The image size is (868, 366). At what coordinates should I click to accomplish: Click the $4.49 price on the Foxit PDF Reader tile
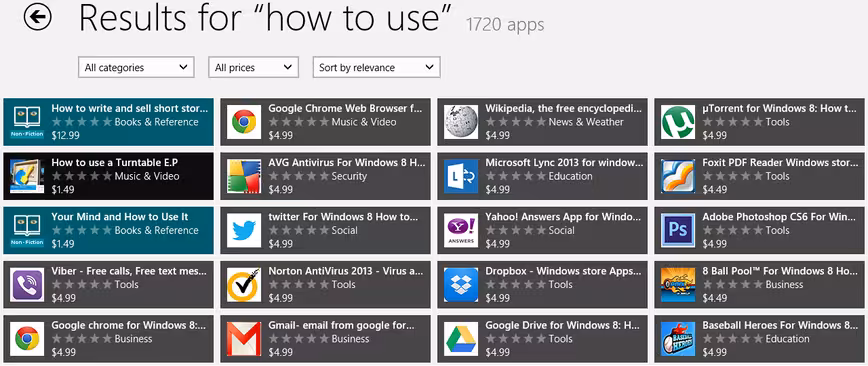point(715,189)
